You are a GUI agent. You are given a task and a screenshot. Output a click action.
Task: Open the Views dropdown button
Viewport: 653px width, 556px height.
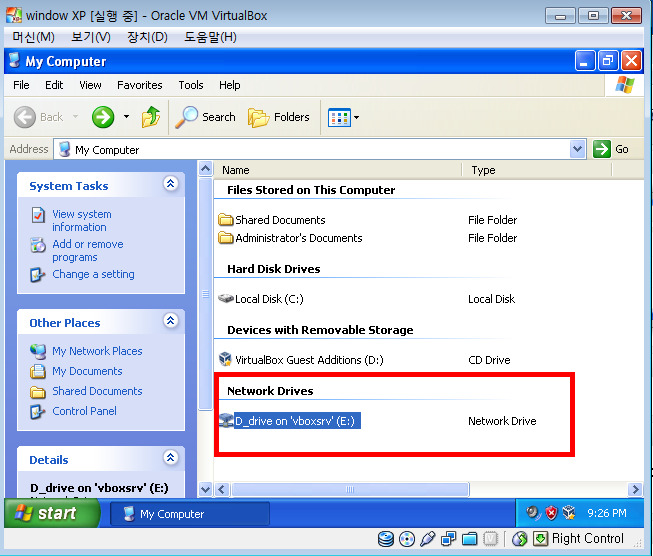tap(344, 117)
